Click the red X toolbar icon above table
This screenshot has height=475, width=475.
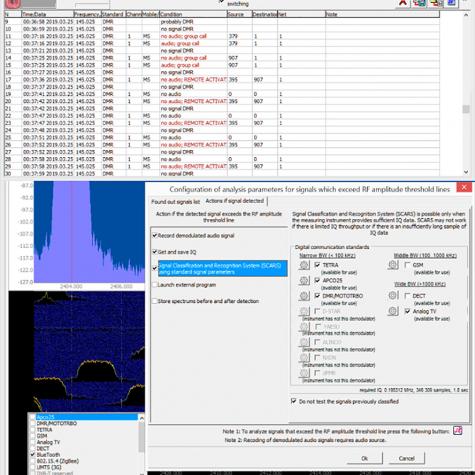(403, 3)
